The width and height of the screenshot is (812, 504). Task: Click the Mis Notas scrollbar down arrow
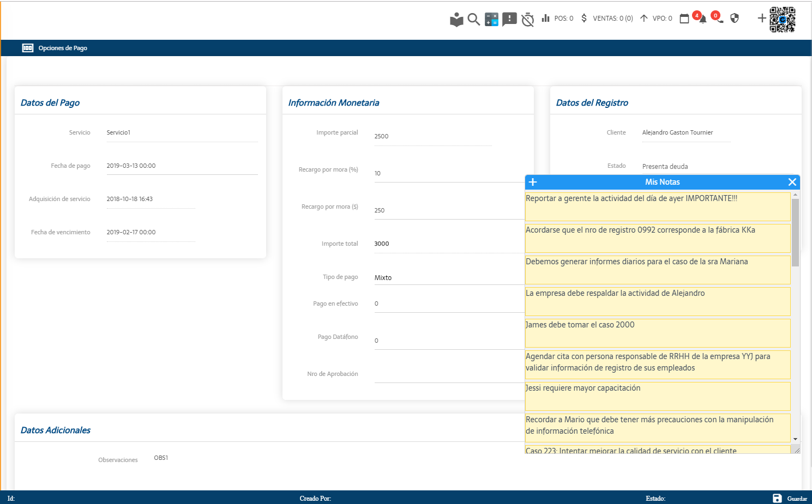[x=795, y=439]
